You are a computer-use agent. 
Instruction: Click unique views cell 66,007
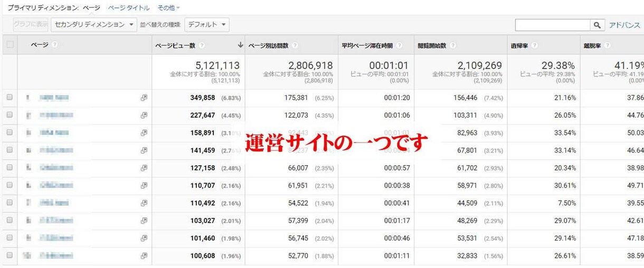pyautogui.click(x=298, y=168)
